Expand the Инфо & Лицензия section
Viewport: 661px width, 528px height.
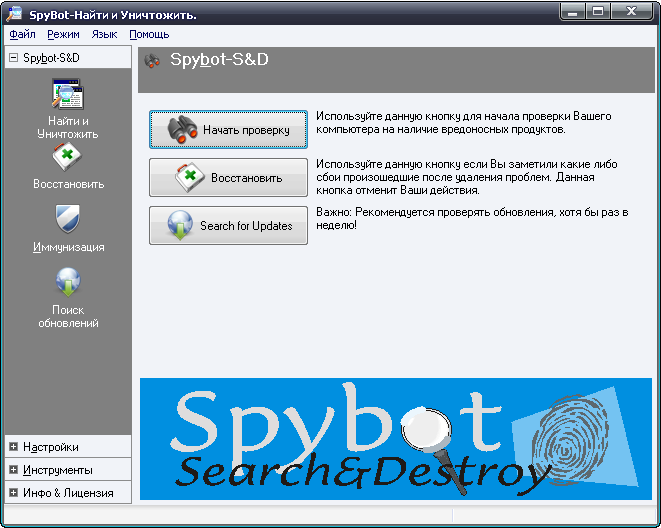click(13, 493)
